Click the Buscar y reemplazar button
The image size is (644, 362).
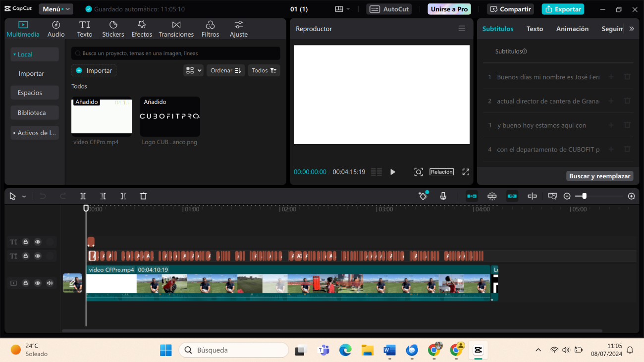[x=599, y=176]
